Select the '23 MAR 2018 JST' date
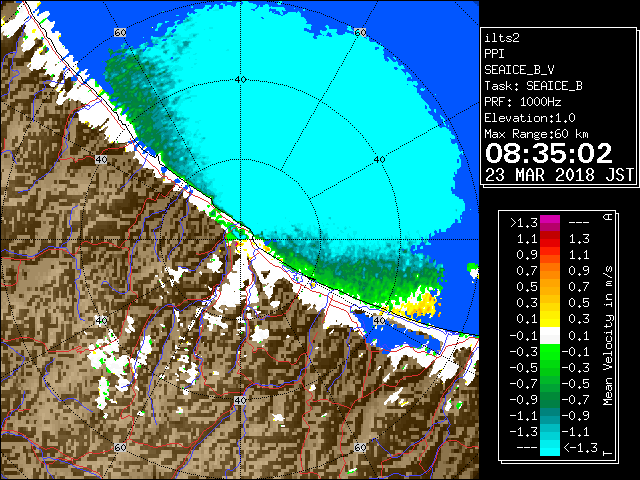The width and height of the screenshot is (640, 480). pos(559,175)
